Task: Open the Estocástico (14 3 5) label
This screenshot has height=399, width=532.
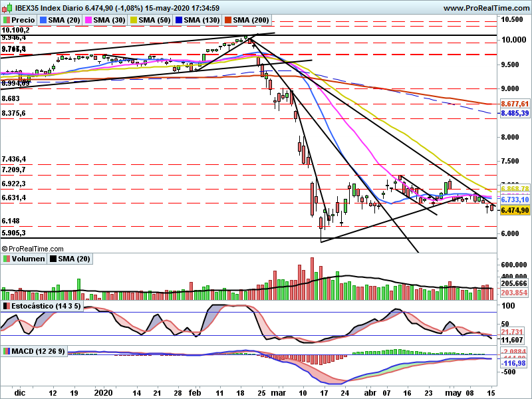Action: tap(46, 306)
